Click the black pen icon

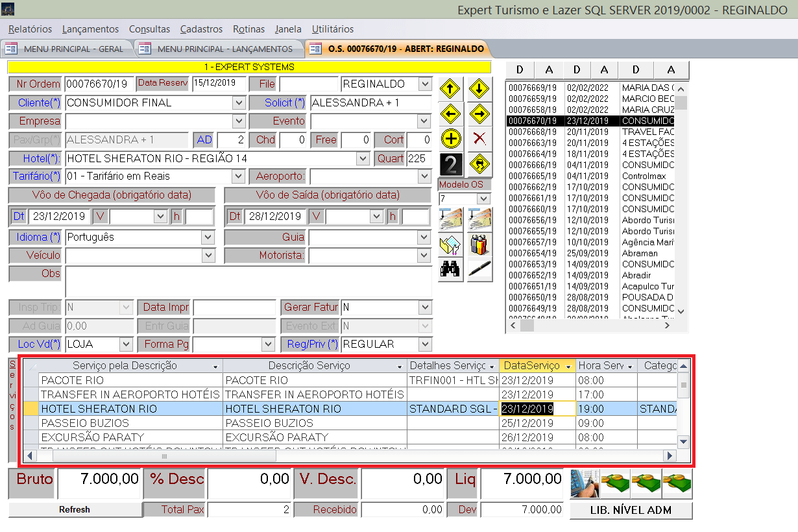479,269
